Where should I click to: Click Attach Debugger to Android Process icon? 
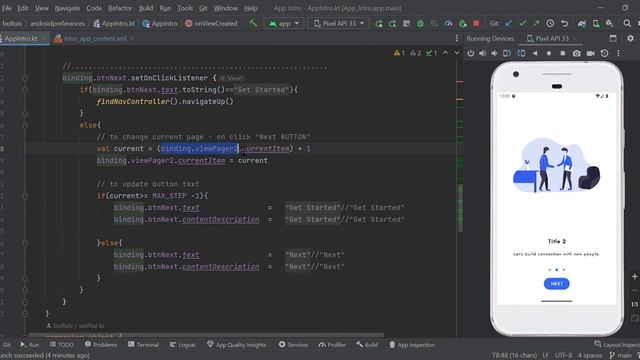(462, 24)
